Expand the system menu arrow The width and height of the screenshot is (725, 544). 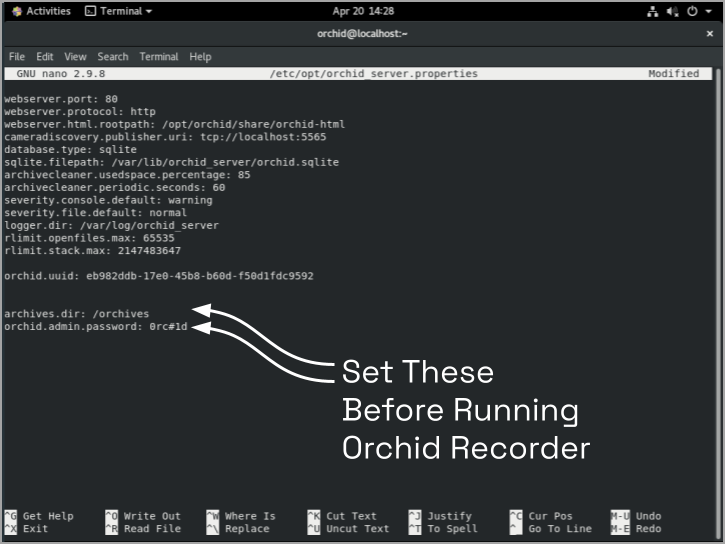pos(708,12)
